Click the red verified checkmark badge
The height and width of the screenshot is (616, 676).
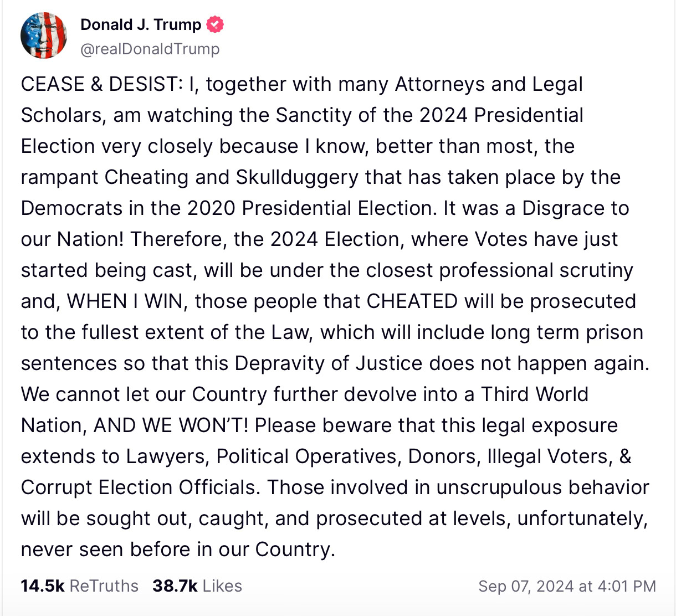pyautogui.click(x=215, y=25)
